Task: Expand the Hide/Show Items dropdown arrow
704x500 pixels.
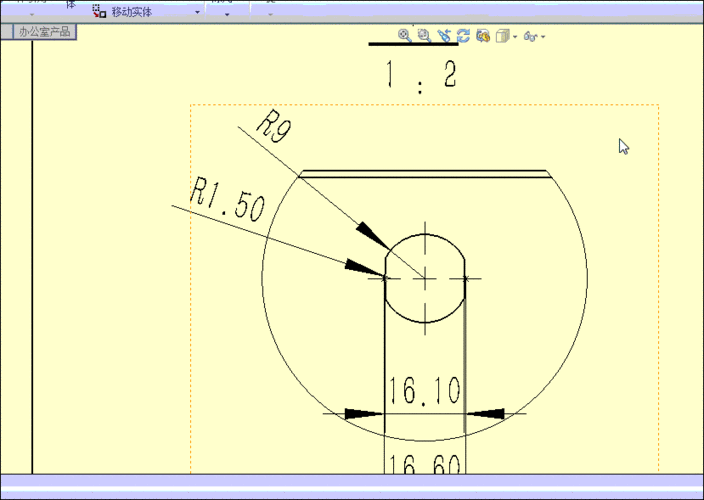Action: [543, 36]
